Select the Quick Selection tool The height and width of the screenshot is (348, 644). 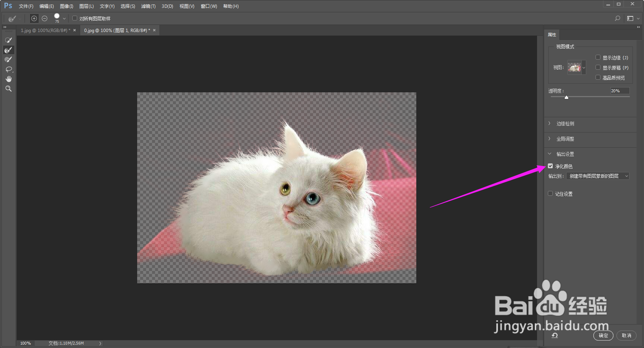(x=8, y=40)
